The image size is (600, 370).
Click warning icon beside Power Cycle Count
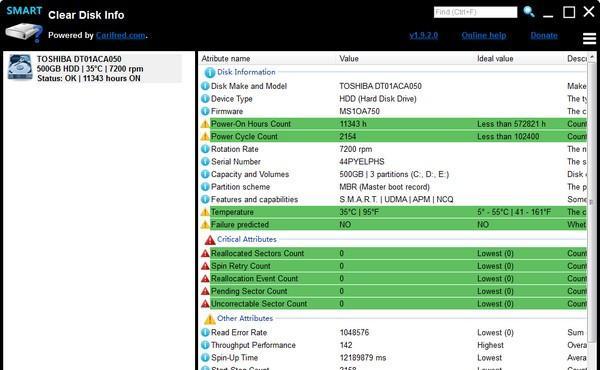coord(205,137)
